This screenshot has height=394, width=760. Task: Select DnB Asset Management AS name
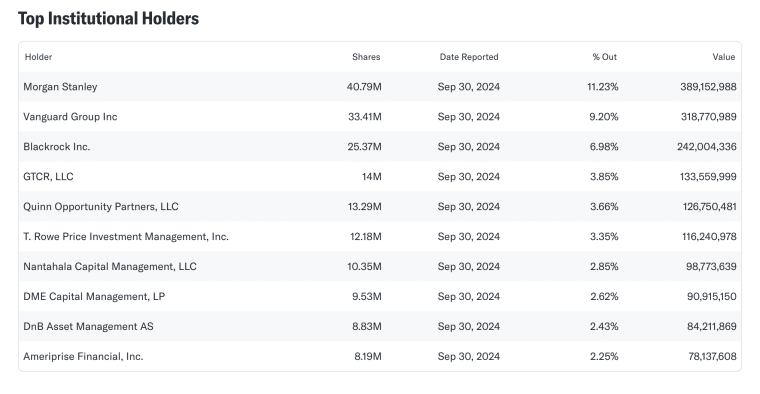[88, 327]
